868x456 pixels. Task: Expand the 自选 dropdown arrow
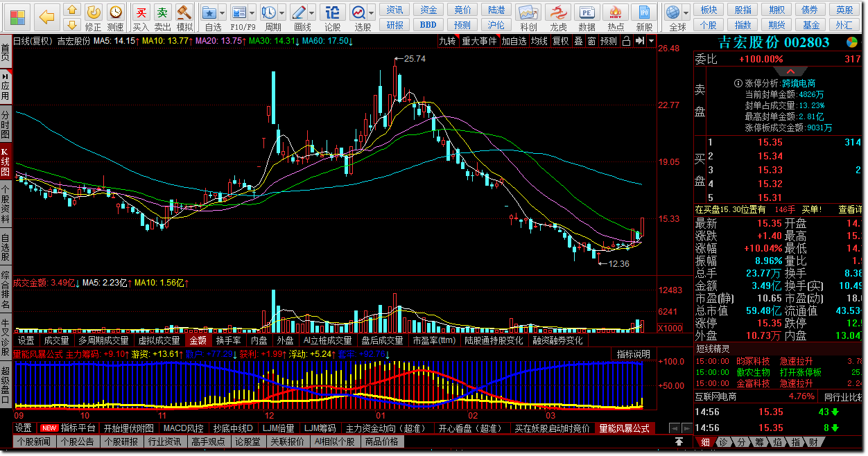pos(222,12)
